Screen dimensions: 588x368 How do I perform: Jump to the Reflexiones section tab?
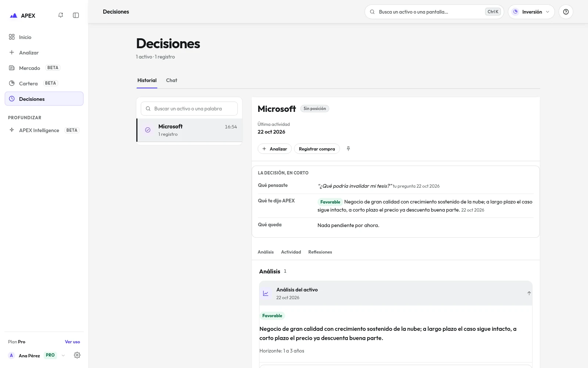click(x=320, y=252)
